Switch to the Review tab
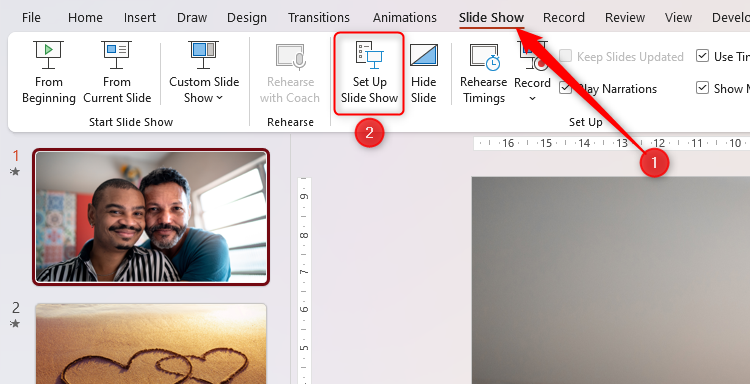Viewport: 750px width, 384px height. click(x=625, y=18)
